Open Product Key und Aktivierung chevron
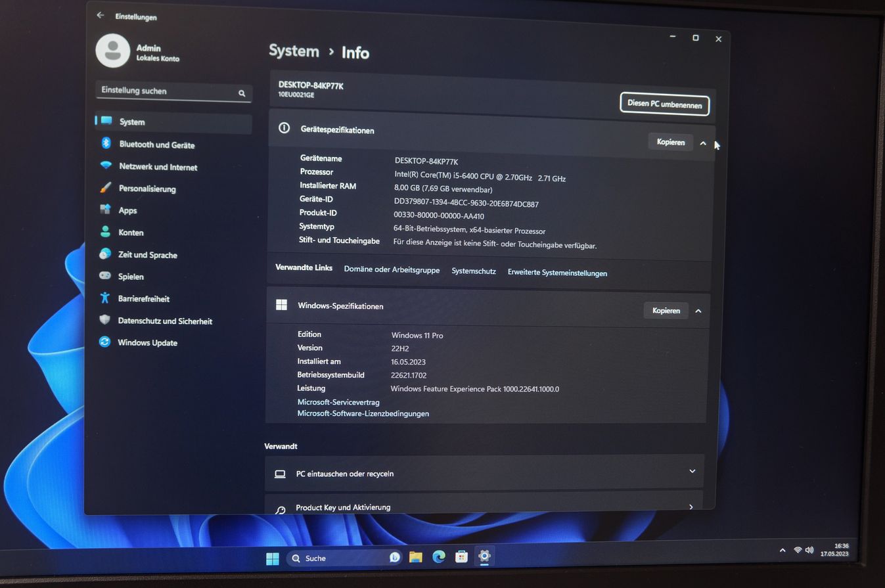Screen dimensions: 885x588 pyautogui.click(x=691, y=507)
